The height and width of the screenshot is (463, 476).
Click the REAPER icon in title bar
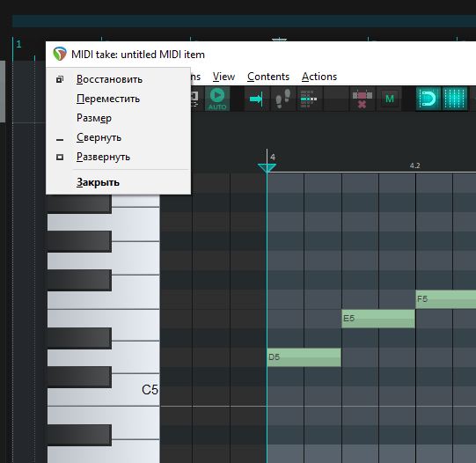(x=60, y=54)
